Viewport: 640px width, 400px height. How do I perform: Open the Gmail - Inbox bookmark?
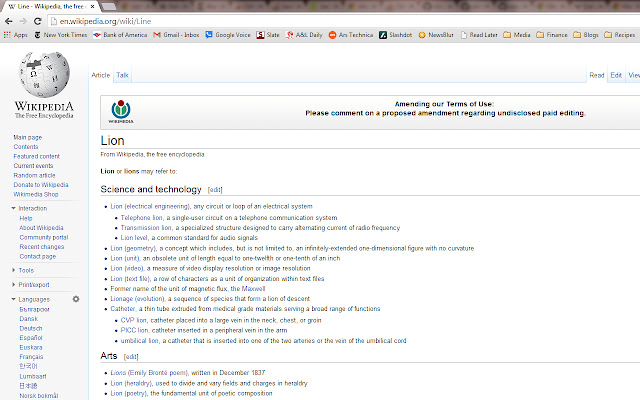click(x=176, y=35)
